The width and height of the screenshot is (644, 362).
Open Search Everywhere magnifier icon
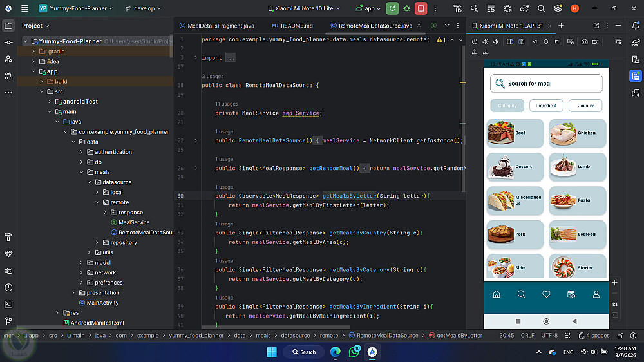(x=542, y=8)
